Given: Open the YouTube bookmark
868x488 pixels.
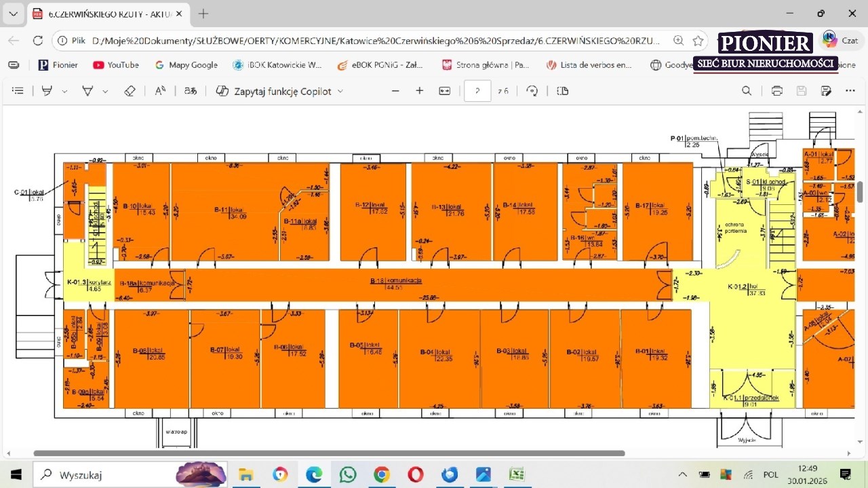Looking at the screenshot, I should click(x=116, y=65).
